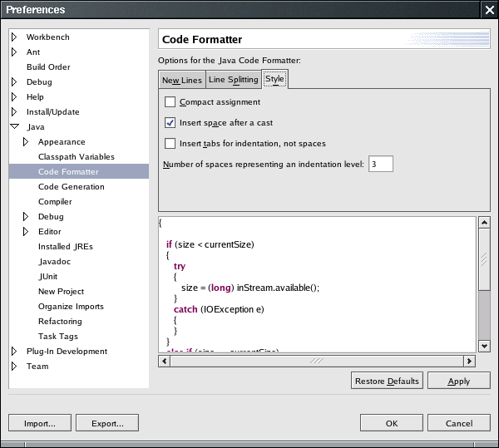The width and height of the screenshot is (499, 448).
Task: Expand the Editor node under Java
Action: pos(26,231)
